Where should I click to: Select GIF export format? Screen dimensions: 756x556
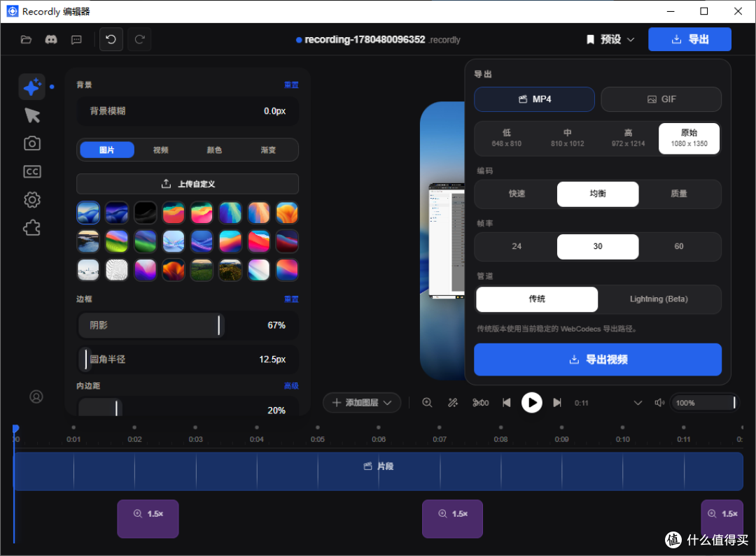(x=661, y=99)
